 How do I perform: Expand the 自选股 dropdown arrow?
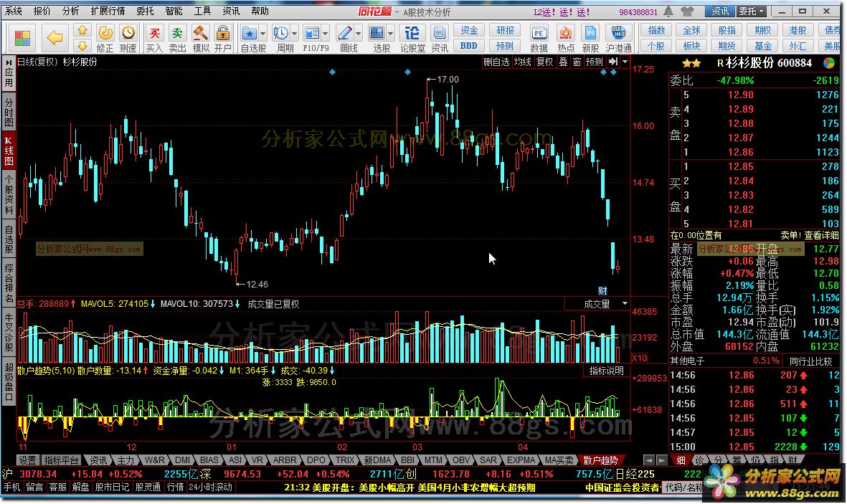(x=263, y=34)
